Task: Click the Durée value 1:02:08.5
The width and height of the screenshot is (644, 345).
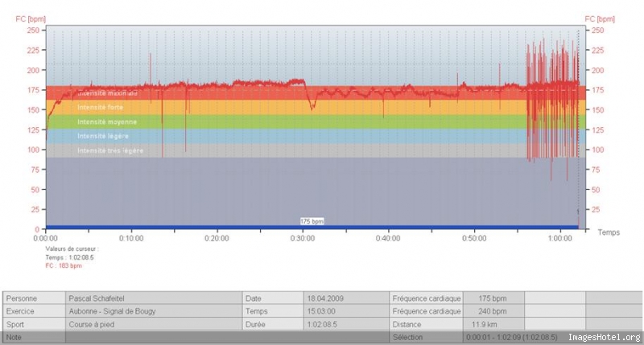Action: [x=323, y=324]
